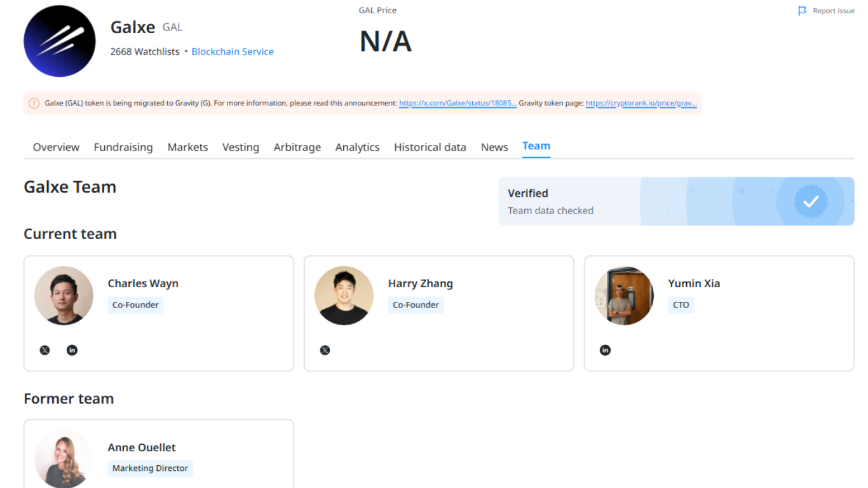Screen dimensions: 868x488
Task: Click the Verified badge checkmark
Action: click(810, 201)
